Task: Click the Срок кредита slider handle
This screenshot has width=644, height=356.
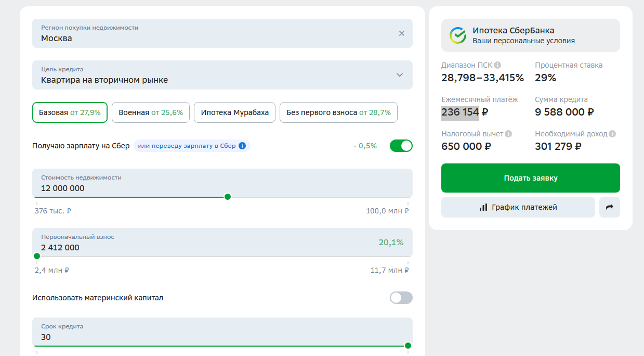Action: 408,346
